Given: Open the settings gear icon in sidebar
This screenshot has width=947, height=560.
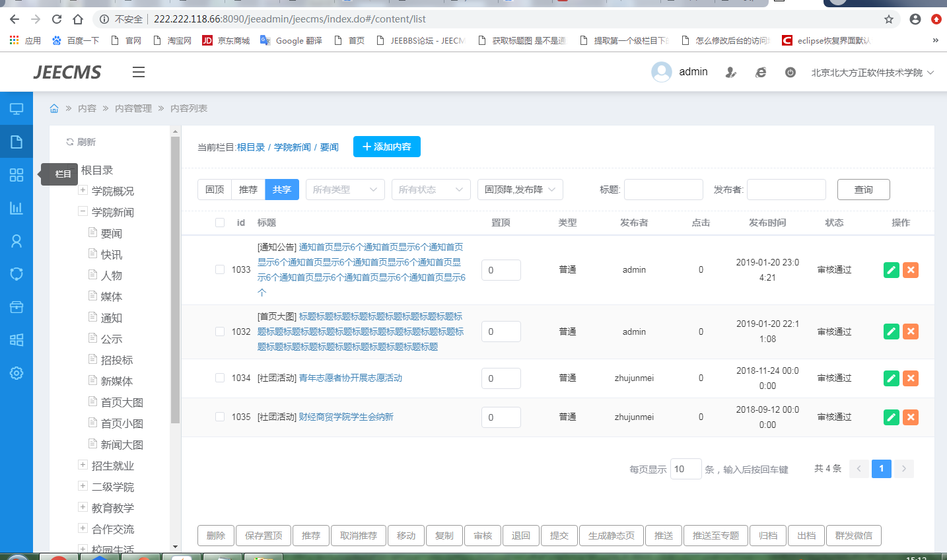Looking at the screenshot, I should (17, 373).
